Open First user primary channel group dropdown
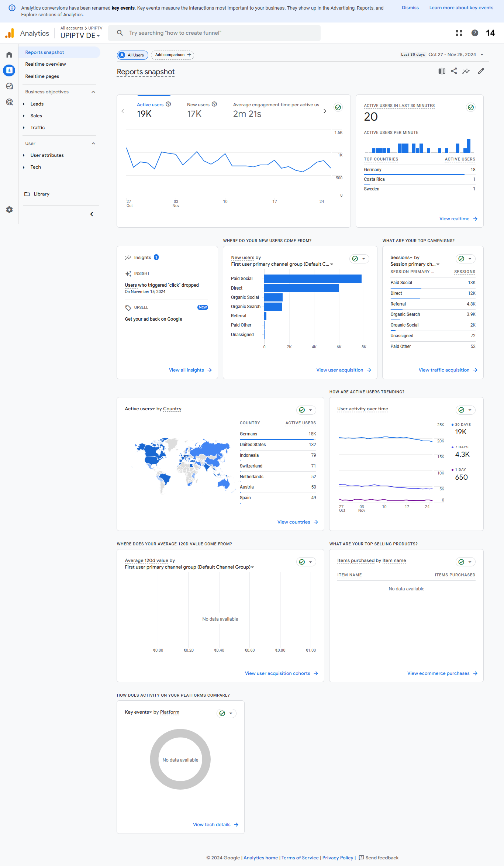This screenshot has height=866, width=504. pyautogui.click(x=282, y=264)
